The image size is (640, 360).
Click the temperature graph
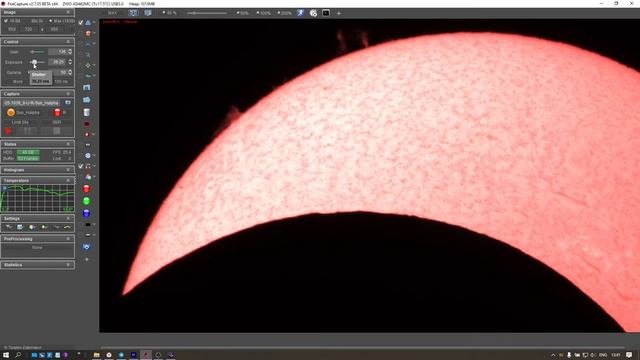pyautogui.click(x=38, y=198)
